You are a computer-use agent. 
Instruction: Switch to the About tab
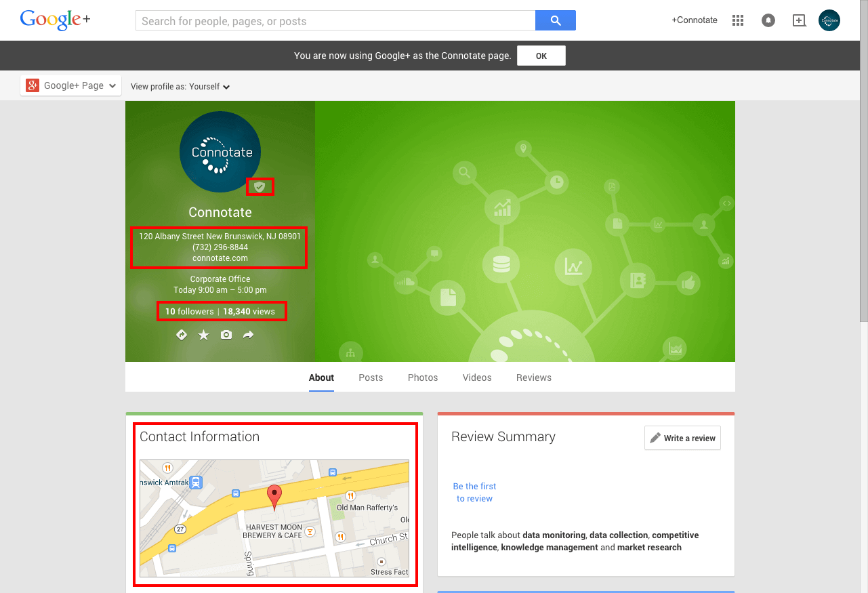coord(321,377)
